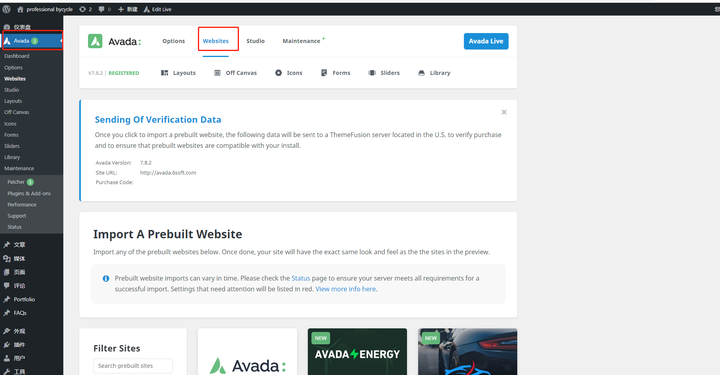Click the Media icon in sidebar
The height and width of the screenshot is (375, 720).
coord(6,258)
